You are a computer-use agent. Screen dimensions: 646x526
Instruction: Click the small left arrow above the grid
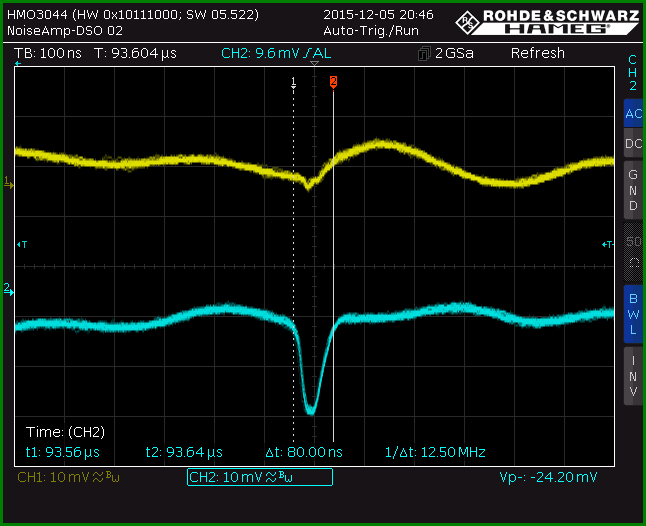coord(18,63)
